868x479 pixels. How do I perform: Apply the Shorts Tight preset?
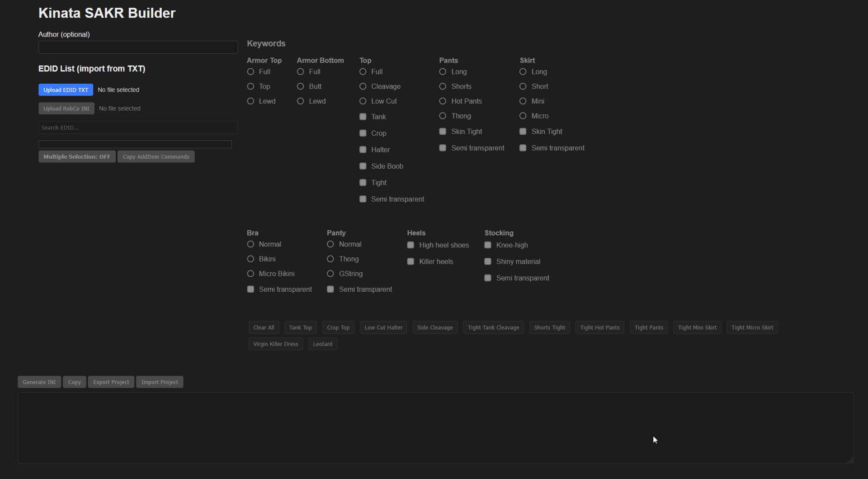550,327
